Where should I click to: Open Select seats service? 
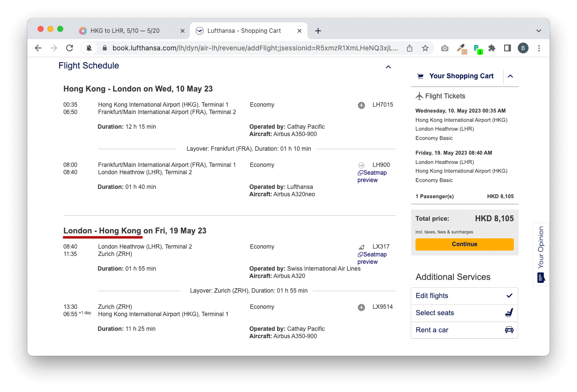click(x=464, y=313)
